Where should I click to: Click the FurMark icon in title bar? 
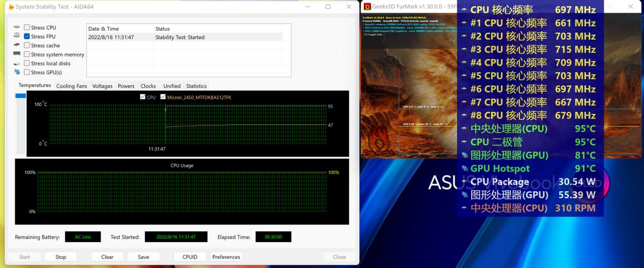(367, 6)
